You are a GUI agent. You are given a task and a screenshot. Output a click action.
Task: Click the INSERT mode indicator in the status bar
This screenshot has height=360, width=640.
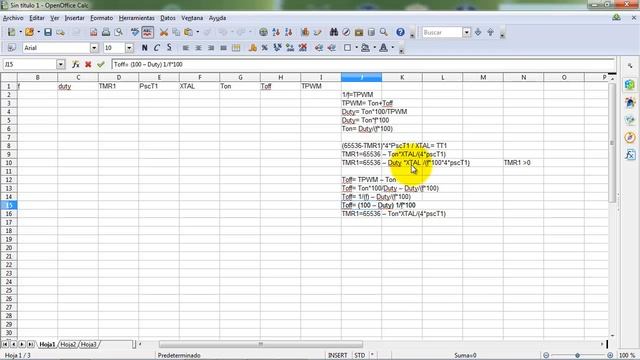point(338,356)
